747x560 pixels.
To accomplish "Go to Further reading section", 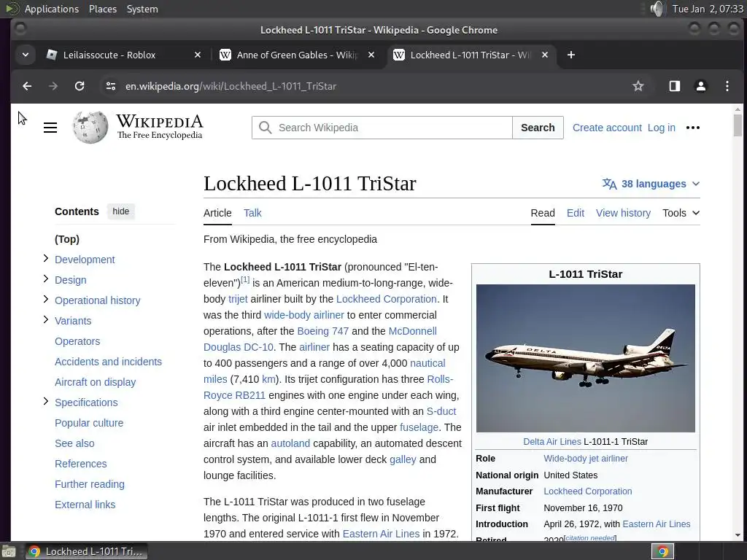I will pos(90,484).
